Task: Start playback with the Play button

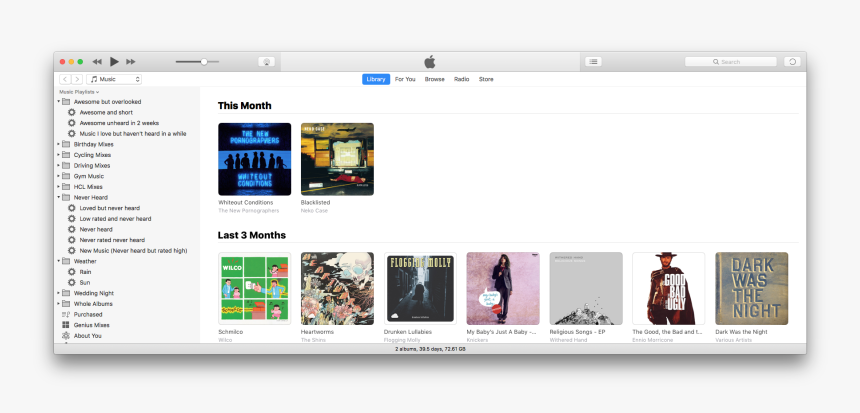Action: tap(114, 61)
